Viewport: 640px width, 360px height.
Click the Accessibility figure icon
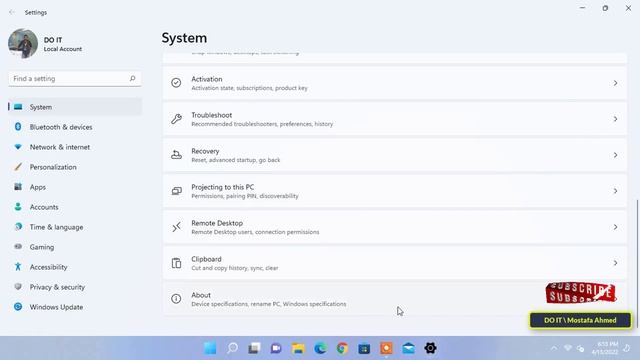(x=18, y=267)
